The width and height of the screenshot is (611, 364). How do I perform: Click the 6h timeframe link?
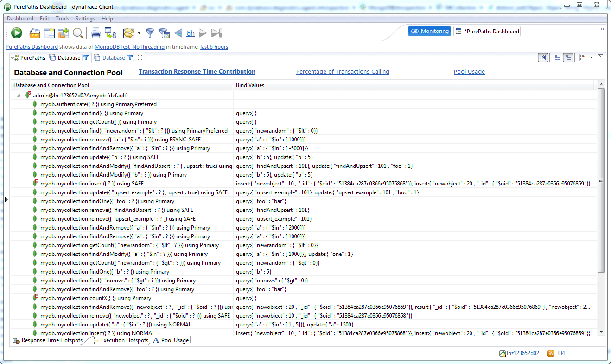(191, 33)
